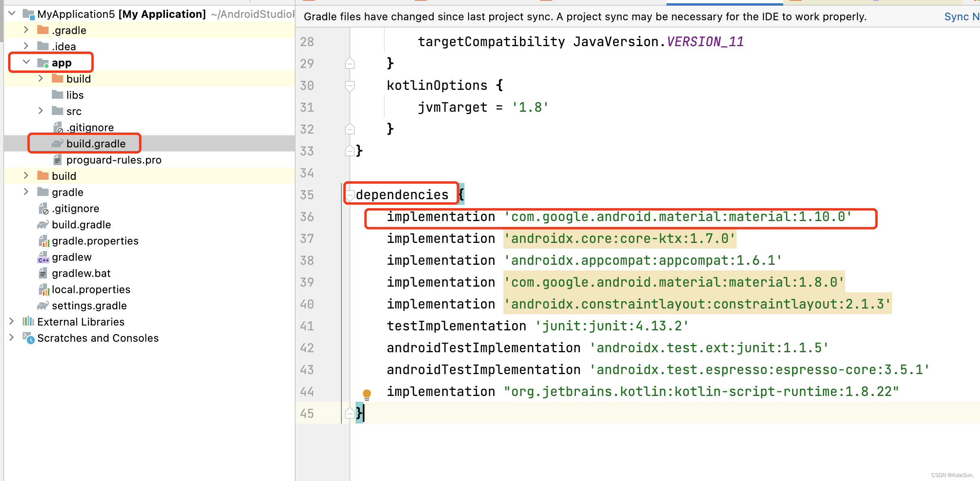Click the gradlew script file icon
Viewport: 980px width, 481px height.
point(43,257)
